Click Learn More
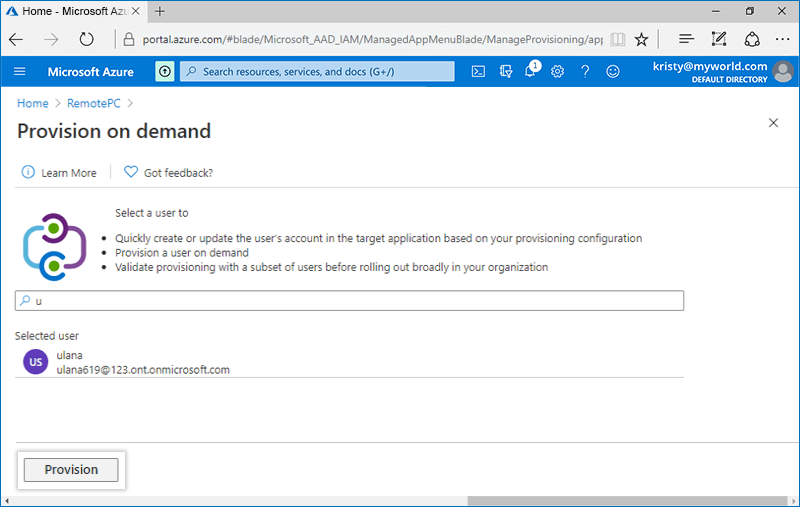The height and width of the screenshot is (507, 800). (x=60, y=173)
